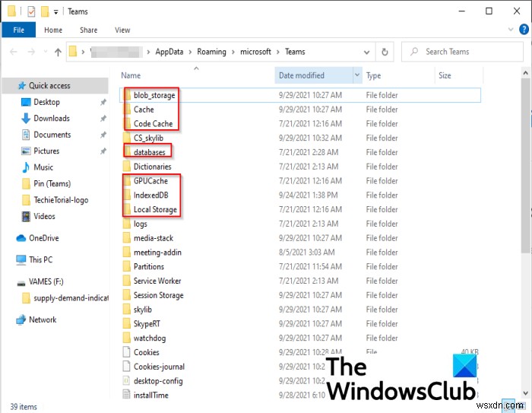Select OneDrive in the navigation pane
This screenshot has width=532, height=413.
[44, 238]
